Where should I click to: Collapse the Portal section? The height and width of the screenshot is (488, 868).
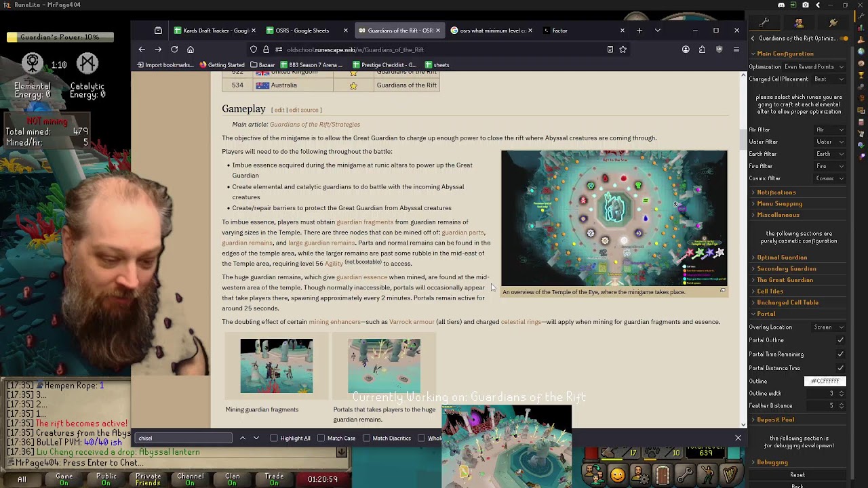point(766,314)
